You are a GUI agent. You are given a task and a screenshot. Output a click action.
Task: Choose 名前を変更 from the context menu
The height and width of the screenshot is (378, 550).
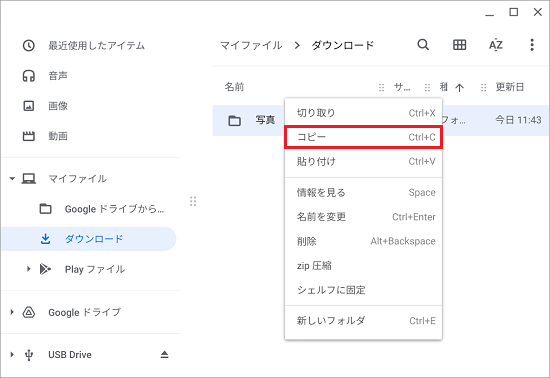[x=363, y=217]
